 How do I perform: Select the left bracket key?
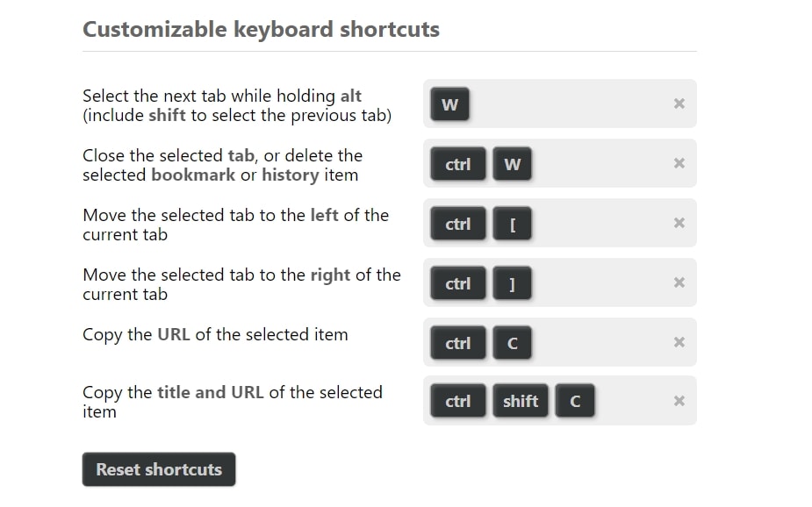click(512, 224)
